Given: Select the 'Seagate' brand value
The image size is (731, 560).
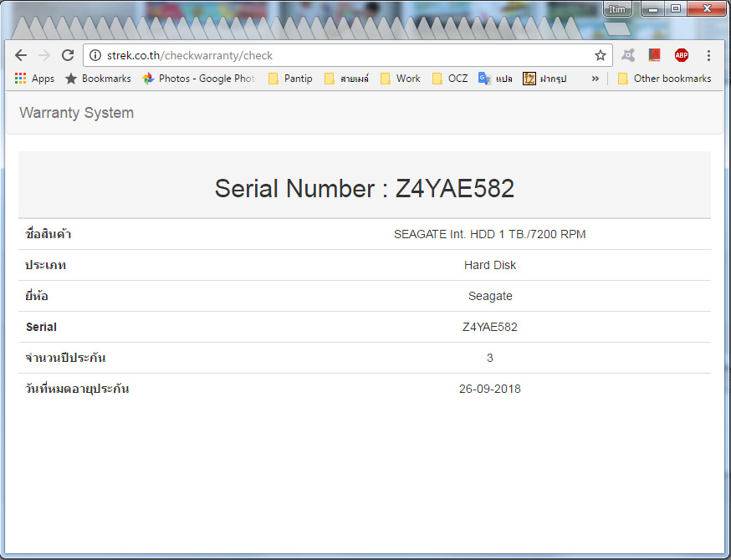Looking at the screenshot, I should [x=490, y=297].
